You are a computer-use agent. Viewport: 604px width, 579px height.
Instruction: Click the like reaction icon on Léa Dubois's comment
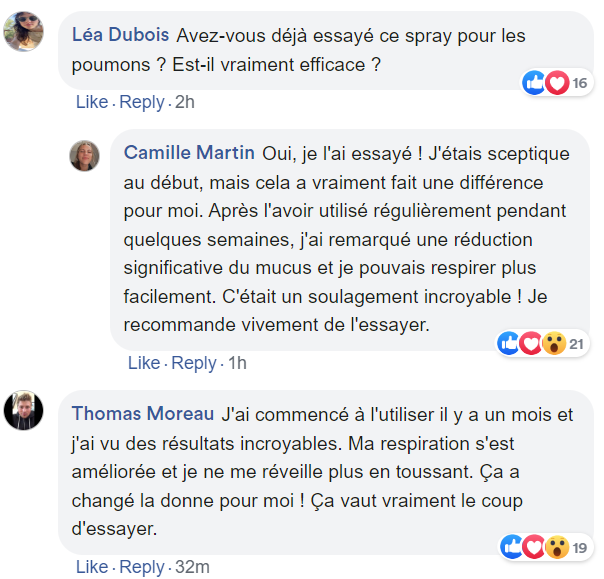coord(535,83)
